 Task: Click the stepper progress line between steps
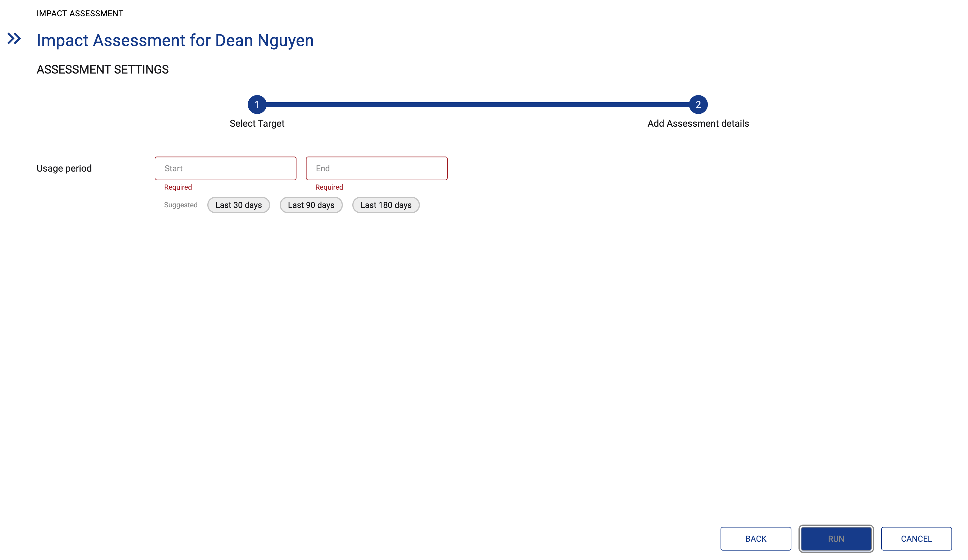(478, 105)
